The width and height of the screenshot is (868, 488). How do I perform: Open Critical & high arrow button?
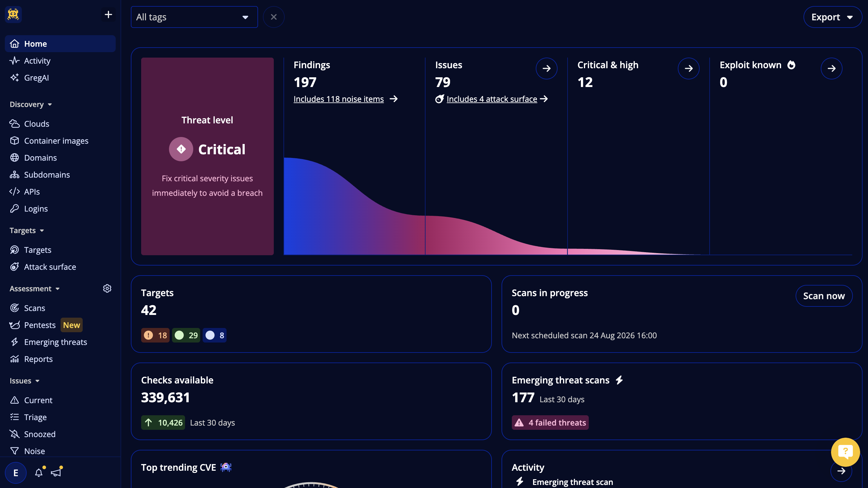[689, 69]
